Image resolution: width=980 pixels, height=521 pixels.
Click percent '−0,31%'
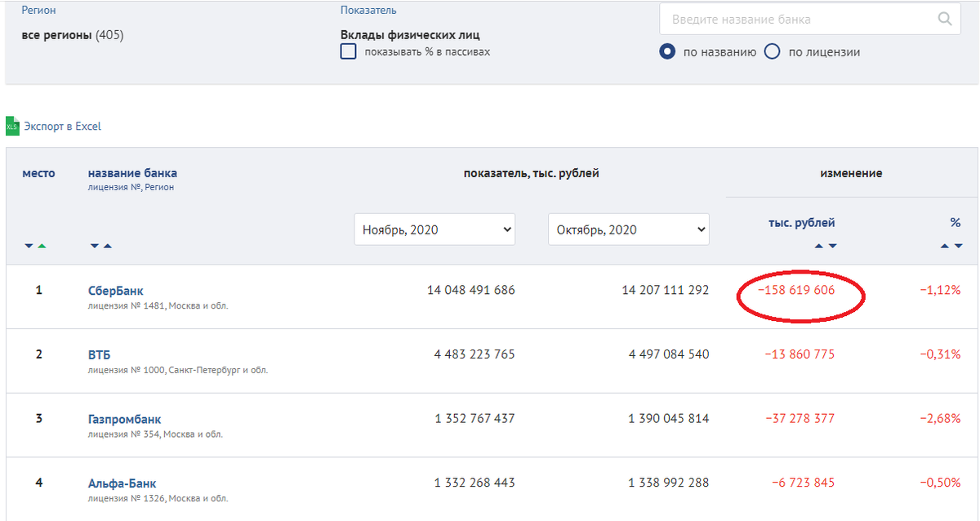pos(940,354)
